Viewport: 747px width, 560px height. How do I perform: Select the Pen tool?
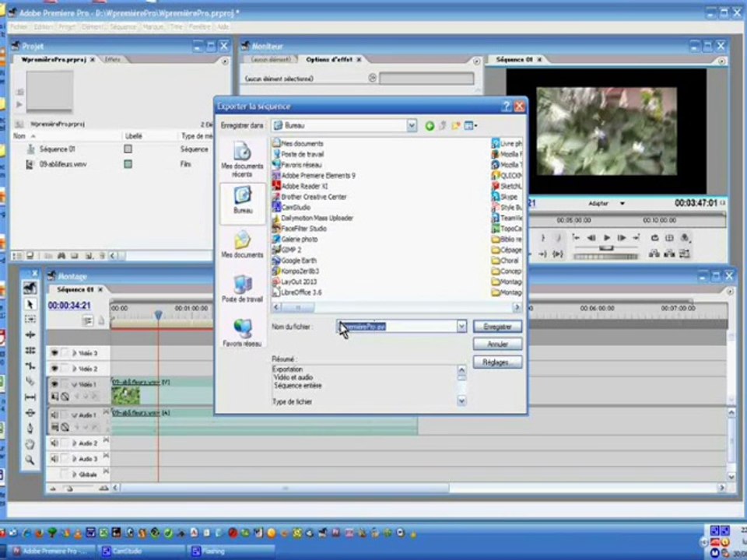tap(30, 428)
